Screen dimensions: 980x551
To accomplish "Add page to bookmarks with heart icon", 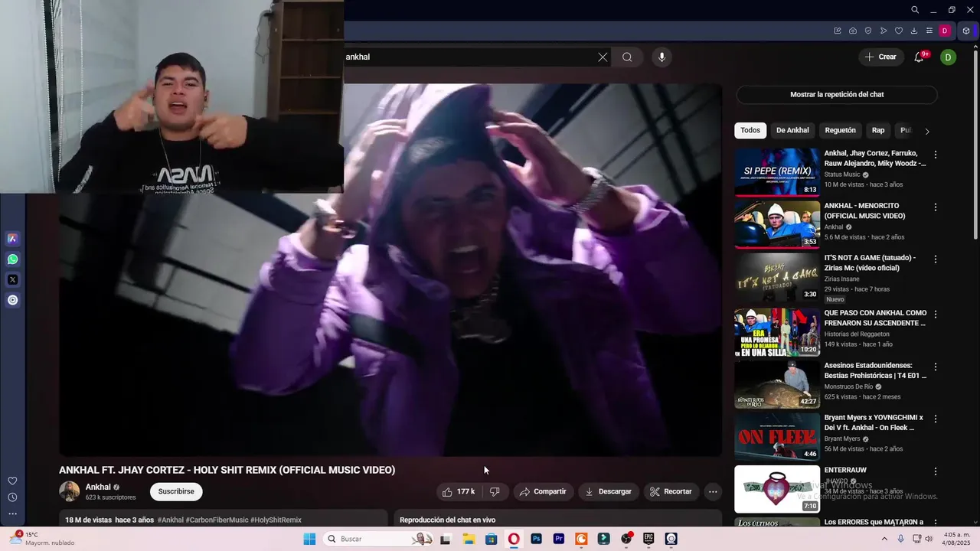I will pos(899,31).
